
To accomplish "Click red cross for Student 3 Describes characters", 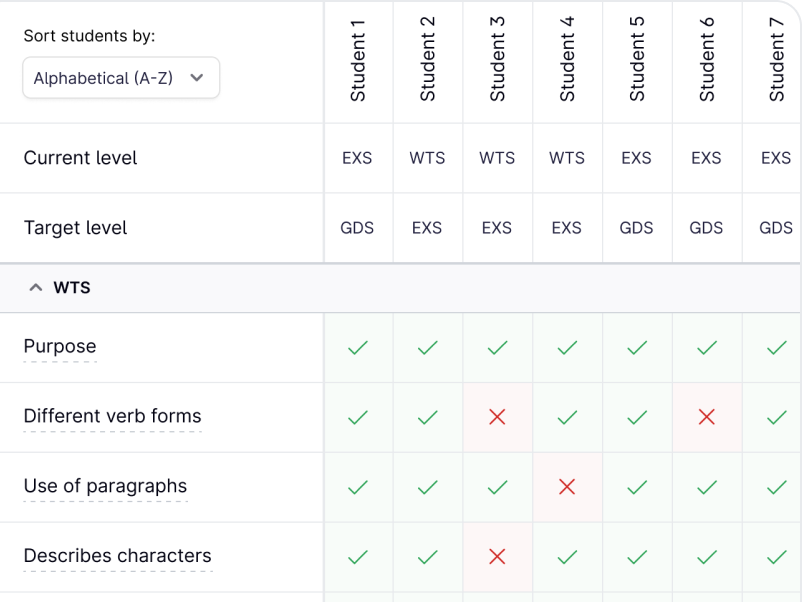I will click(x=497, y=557).
